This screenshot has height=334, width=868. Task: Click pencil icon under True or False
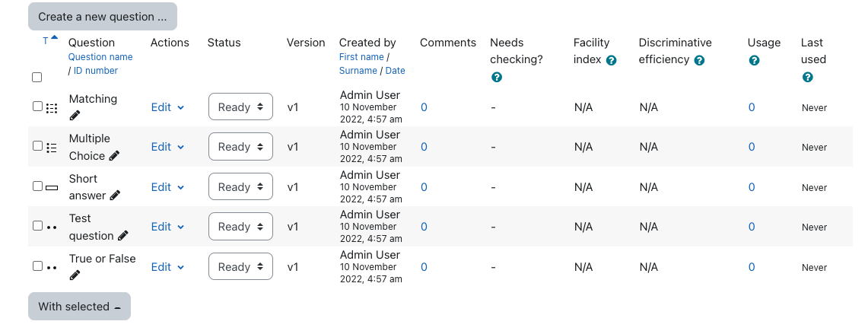click(x=75, y=275)
